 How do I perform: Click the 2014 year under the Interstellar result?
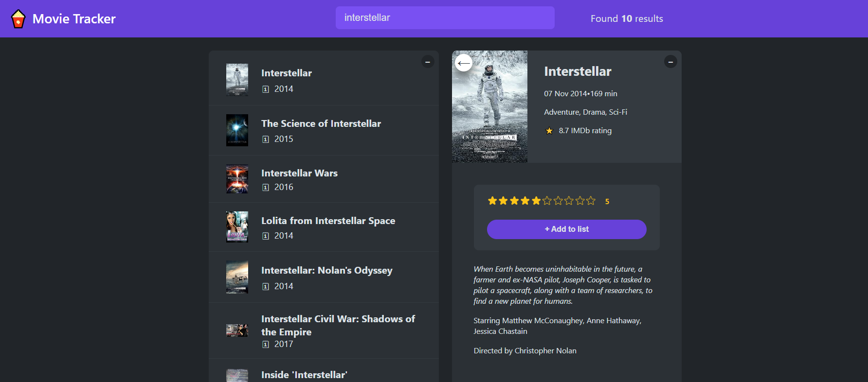pyautogui.click(x=284, y=89)
